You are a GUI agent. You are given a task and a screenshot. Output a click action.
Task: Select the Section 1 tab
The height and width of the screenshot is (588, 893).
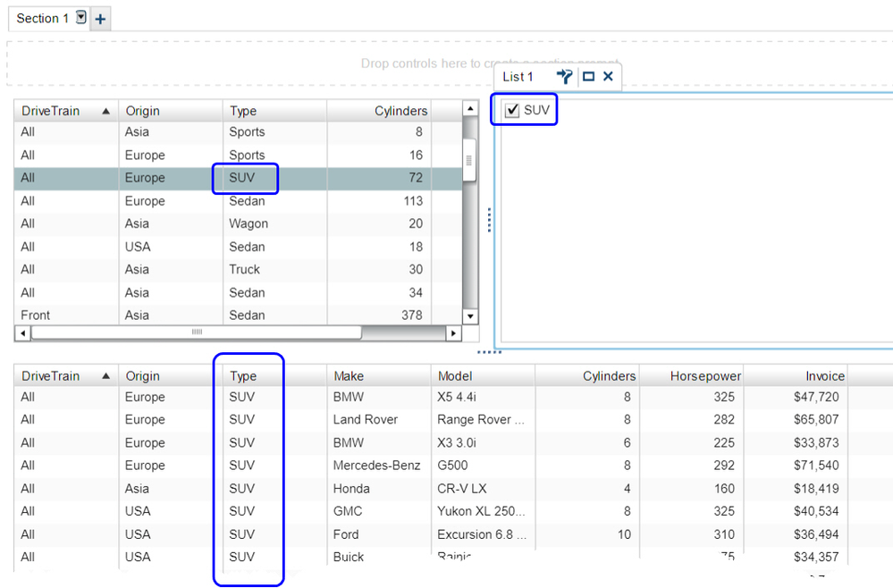tap(43, 19)
